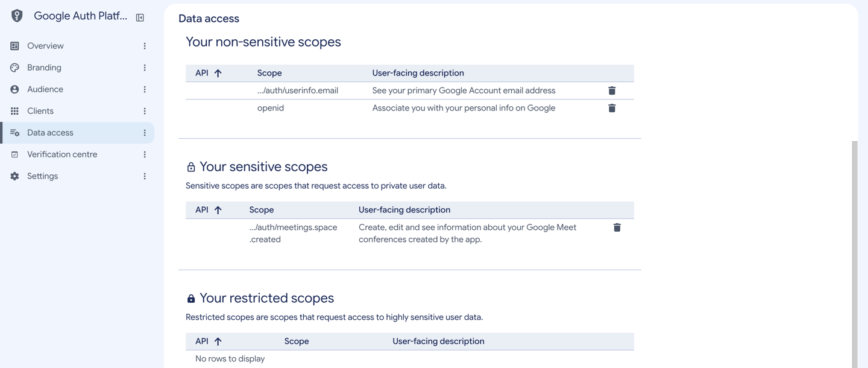Image resolution: width=868 pixels, height=368 pixels.
Task: Click the lock icon beside Your sensitive scopes
Action: (x=191, y=167)
